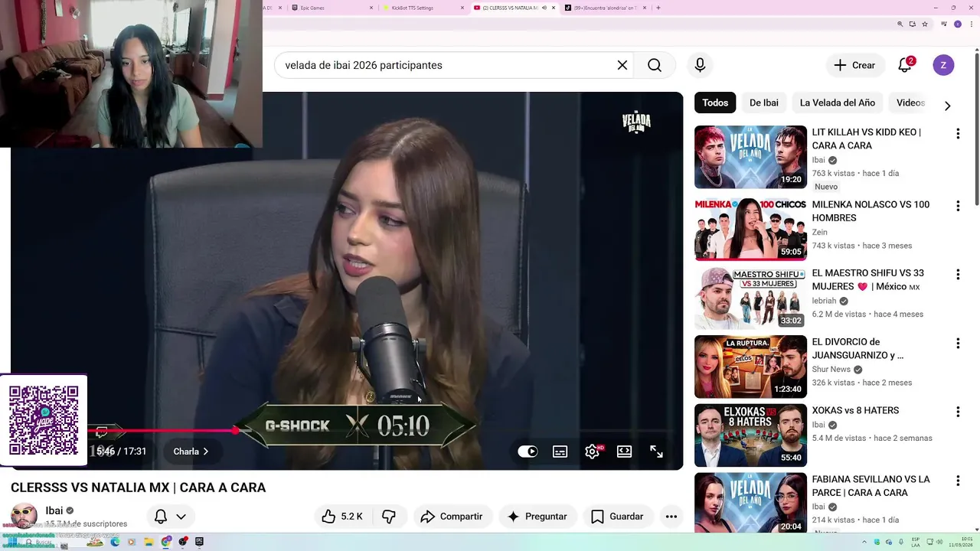Toggle the autoplay switch in player
The height and width of the screenshot is (551, 980).
pyautogui.click(x=528, y=452)
